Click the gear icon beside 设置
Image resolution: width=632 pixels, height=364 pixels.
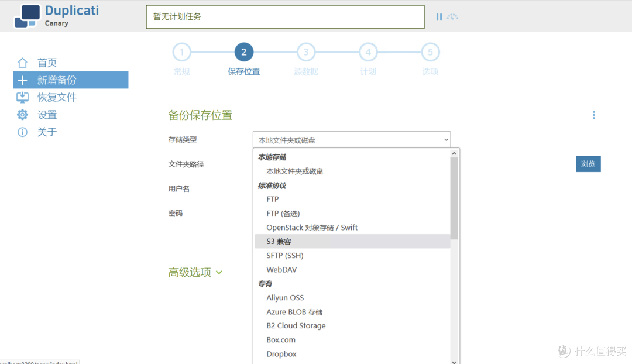point(23,115)
